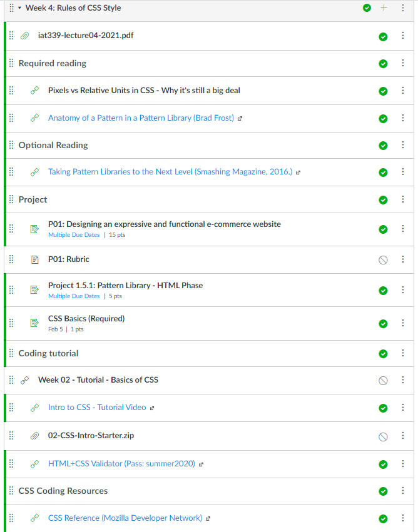Open the module-level options menu at top right

pyautogui.click(x=403, y=8)
